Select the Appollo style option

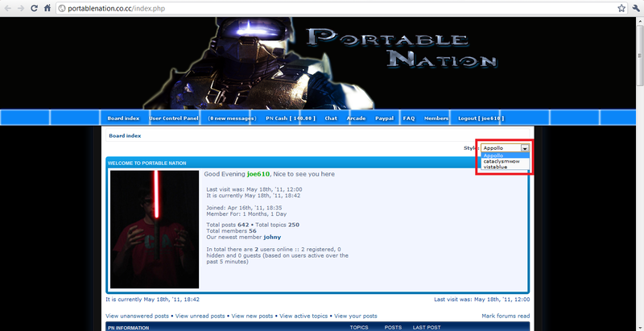click(x=506, y=155)
